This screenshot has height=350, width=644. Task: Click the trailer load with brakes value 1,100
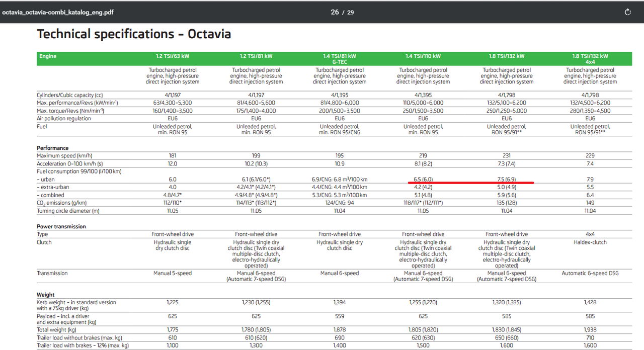click(173, 345)
